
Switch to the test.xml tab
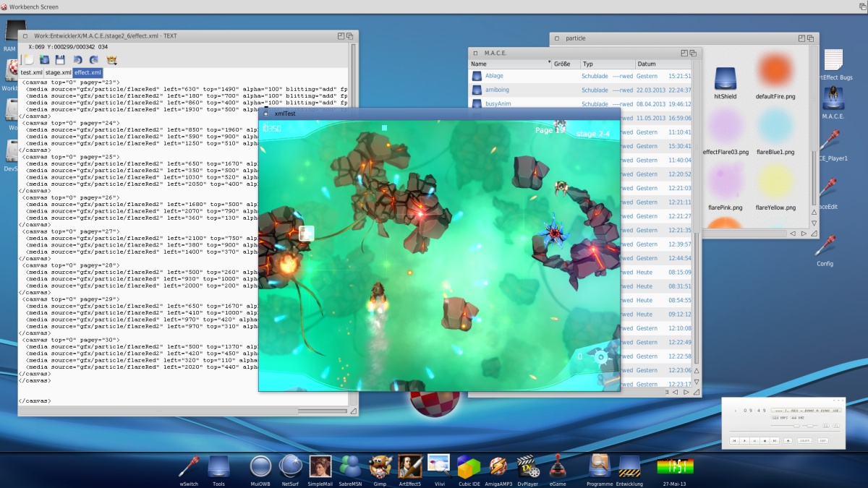[x=31, y=72]
